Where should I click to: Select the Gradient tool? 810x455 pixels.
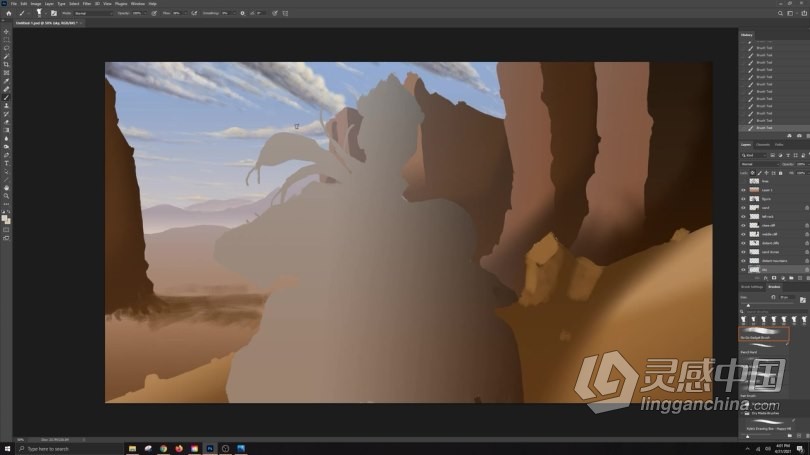(x=6, y=130)
